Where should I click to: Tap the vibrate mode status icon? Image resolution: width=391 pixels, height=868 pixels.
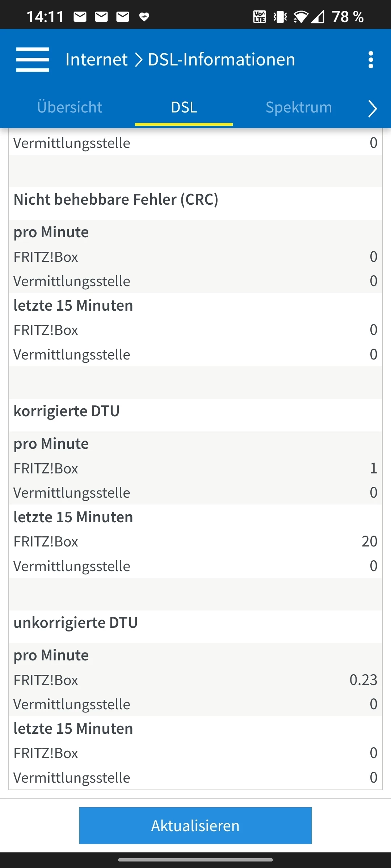point(280,17)
